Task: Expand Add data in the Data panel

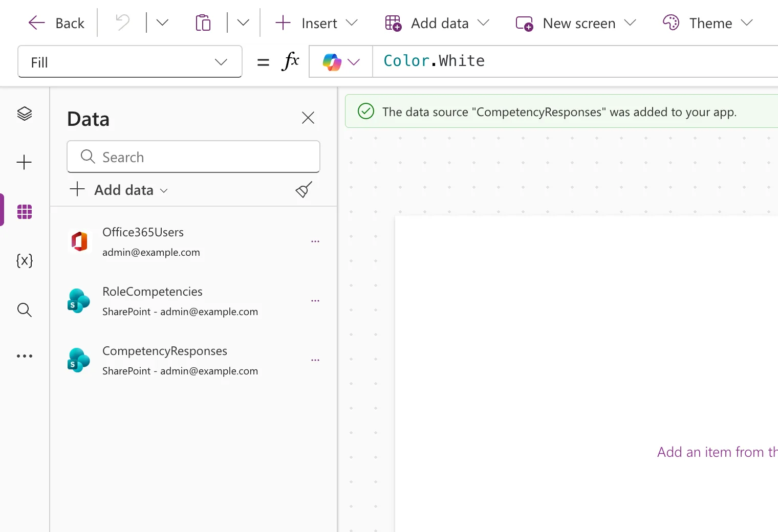Action: [x=119, y=190]
